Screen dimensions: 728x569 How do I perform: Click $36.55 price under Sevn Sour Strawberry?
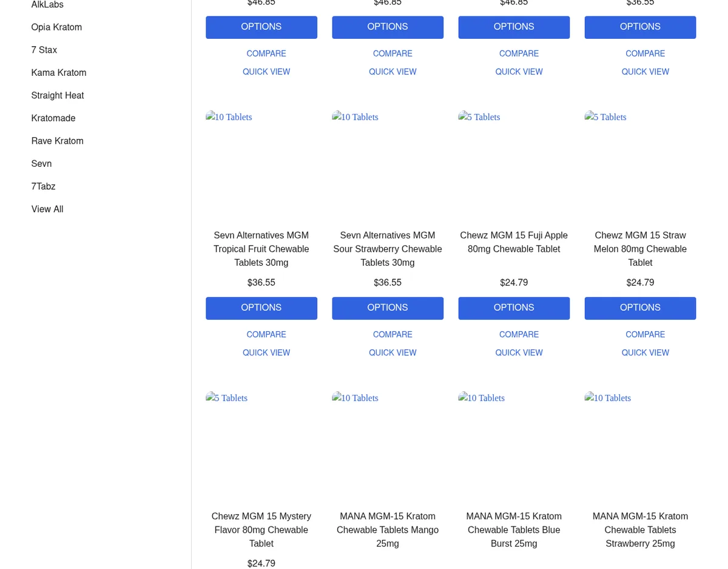[388, 283]
